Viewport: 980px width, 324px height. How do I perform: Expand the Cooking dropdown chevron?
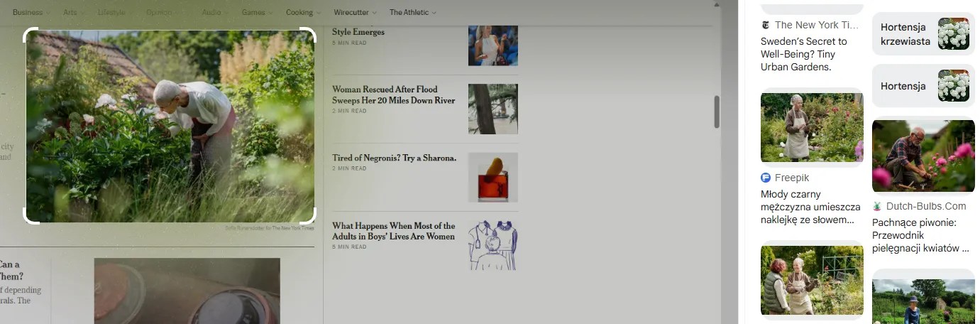pos(317,13)
